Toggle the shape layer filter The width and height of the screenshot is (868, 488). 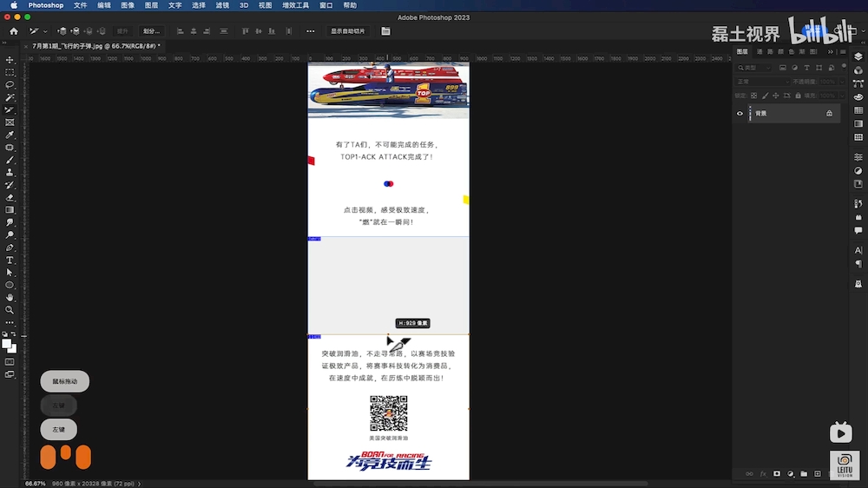pos(819,68)
